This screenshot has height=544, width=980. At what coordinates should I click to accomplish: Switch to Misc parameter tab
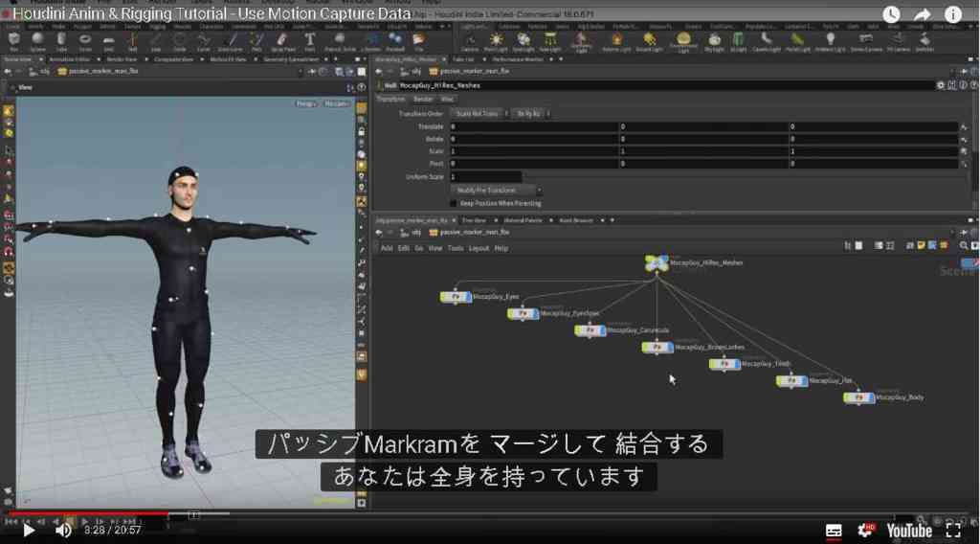click(x=447, y=100)
